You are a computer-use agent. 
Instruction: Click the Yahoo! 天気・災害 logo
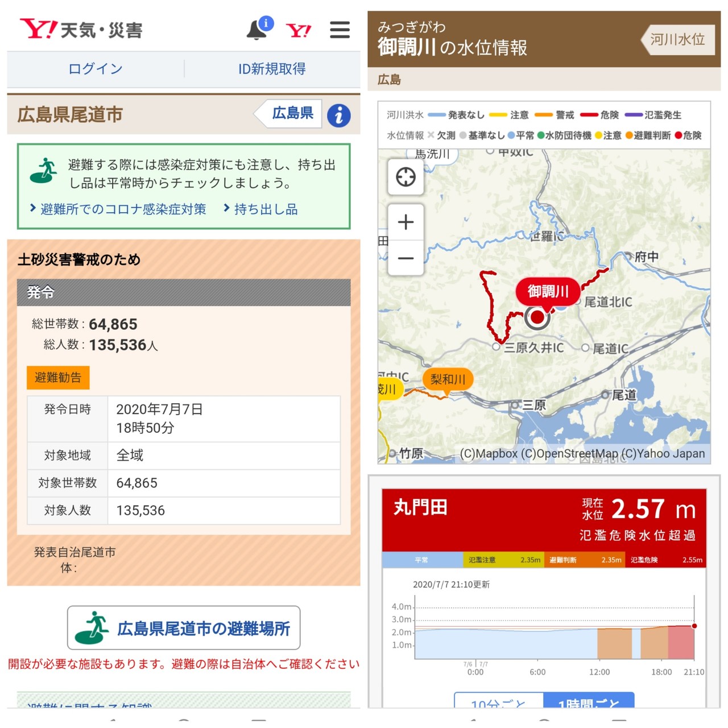81,29
